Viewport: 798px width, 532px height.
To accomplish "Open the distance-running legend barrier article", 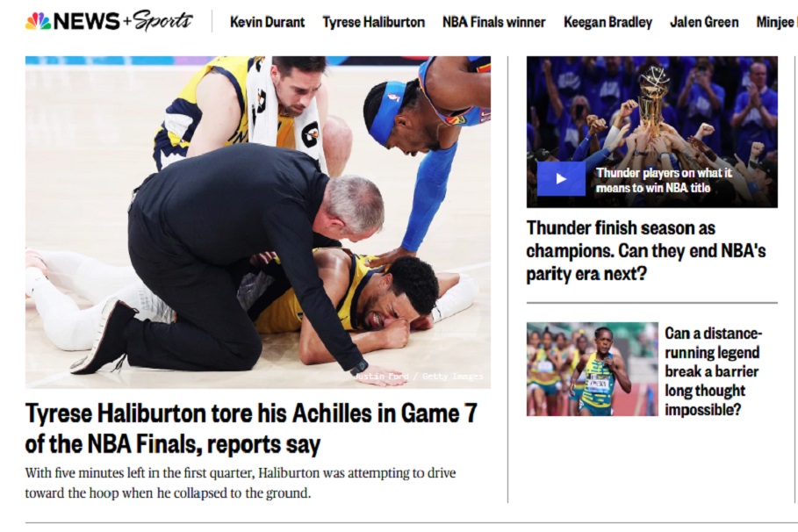I will point(713,371).
